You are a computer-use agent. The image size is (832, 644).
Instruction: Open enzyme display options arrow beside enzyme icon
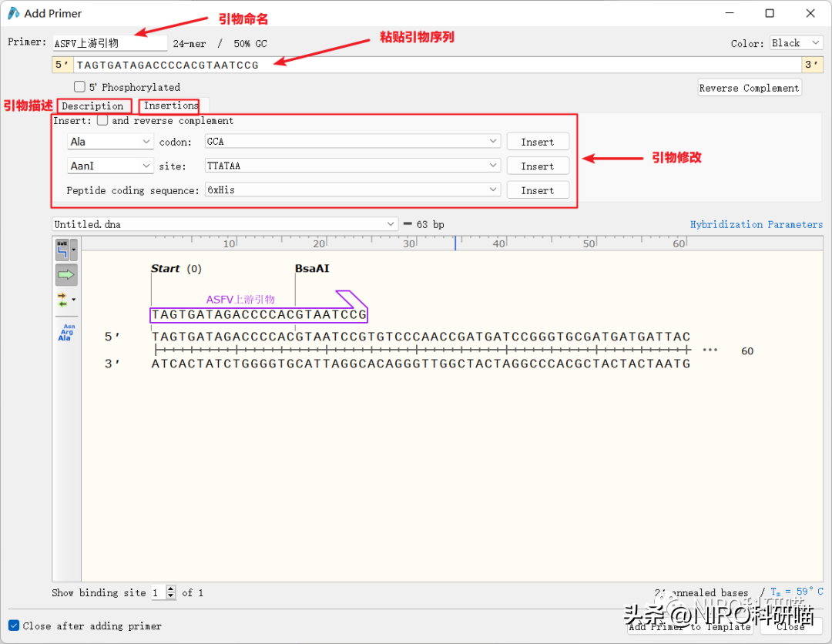pyautogui.click(x=74, y=250)
